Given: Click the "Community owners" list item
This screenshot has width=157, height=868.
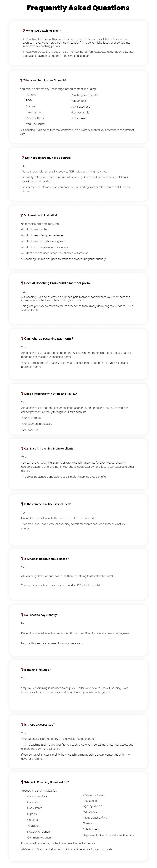Looking at the screenshot, I should [39, 837].
